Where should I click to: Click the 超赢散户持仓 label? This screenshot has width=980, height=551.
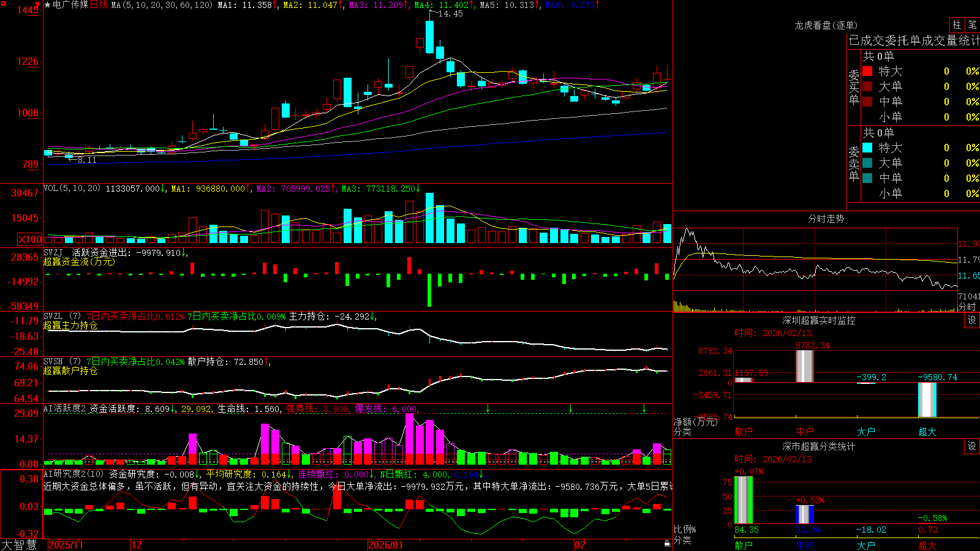(70, 370)
